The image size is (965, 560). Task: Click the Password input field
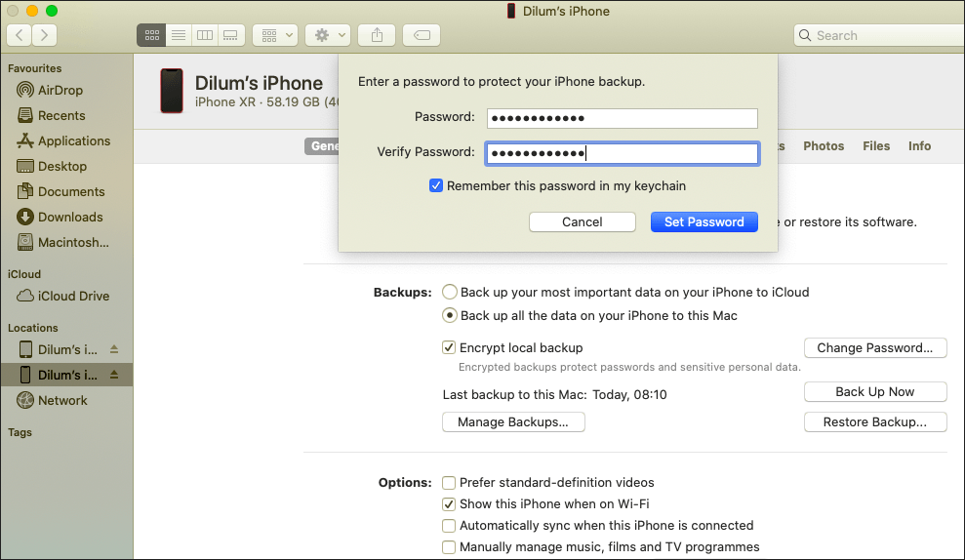tap(623, 118)
